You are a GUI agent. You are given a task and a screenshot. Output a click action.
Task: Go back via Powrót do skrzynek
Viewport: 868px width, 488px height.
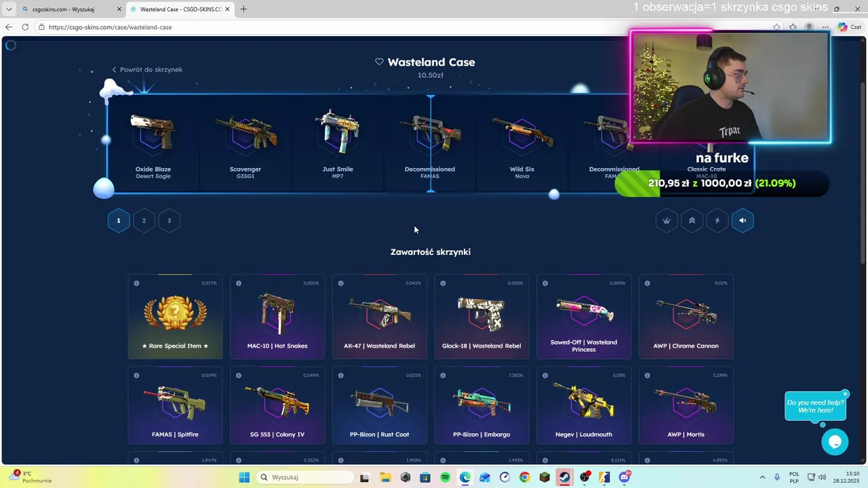click(x=147, y=69)
